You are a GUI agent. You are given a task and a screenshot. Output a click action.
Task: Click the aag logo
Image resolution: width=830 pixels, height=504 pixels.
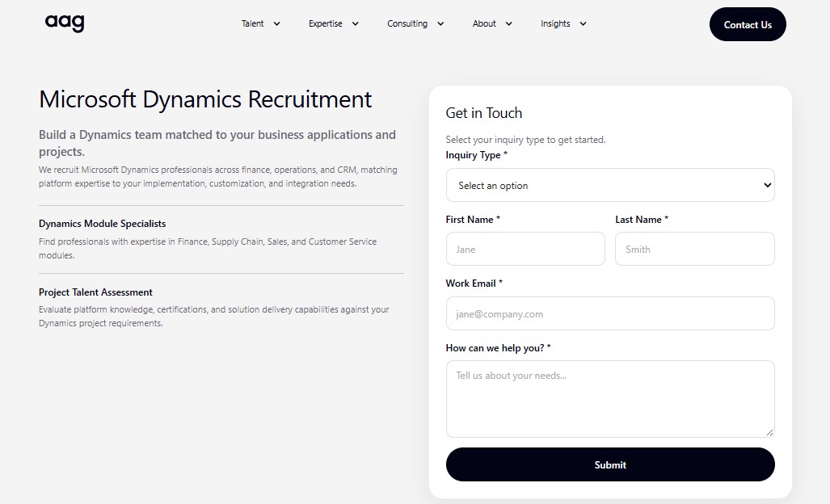point(65,23)
